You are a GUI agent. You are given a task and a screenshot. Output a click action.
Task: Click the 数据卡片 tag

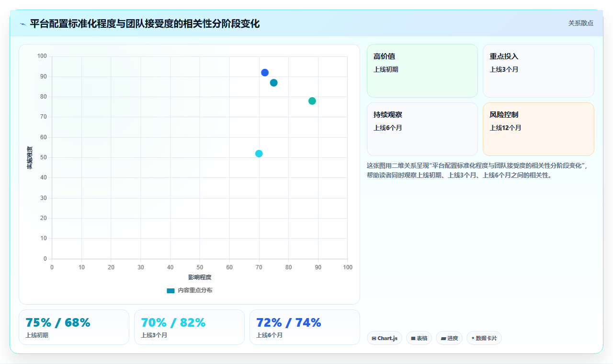click(x=484, y=338)
